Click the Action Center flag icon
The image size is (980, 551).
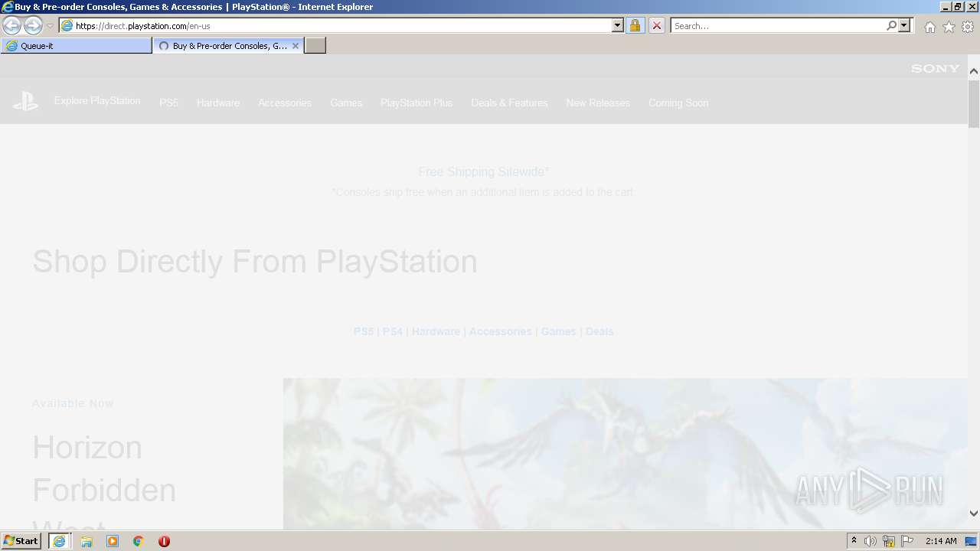point(907,541)
